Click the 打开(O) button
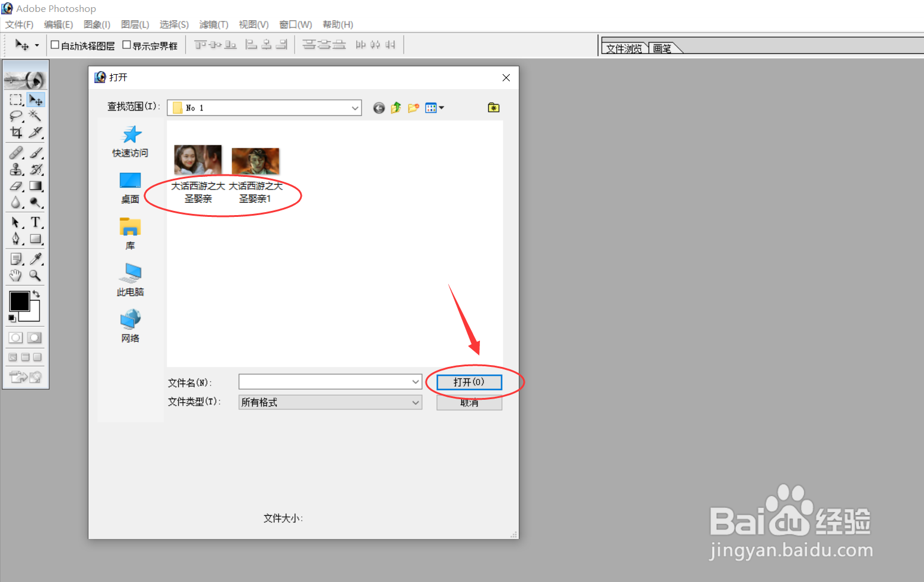924x582 pixels. (x=469, y=382)
